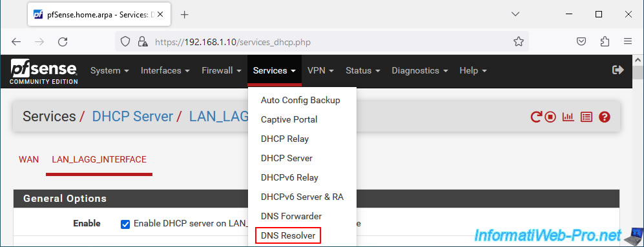Click the padlock site security icon

coord(143,41)
